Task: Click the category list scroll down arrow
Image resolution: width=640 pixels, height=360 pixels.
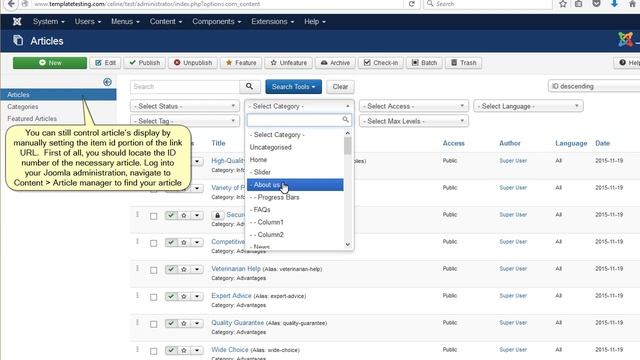Action: (348, 244)
